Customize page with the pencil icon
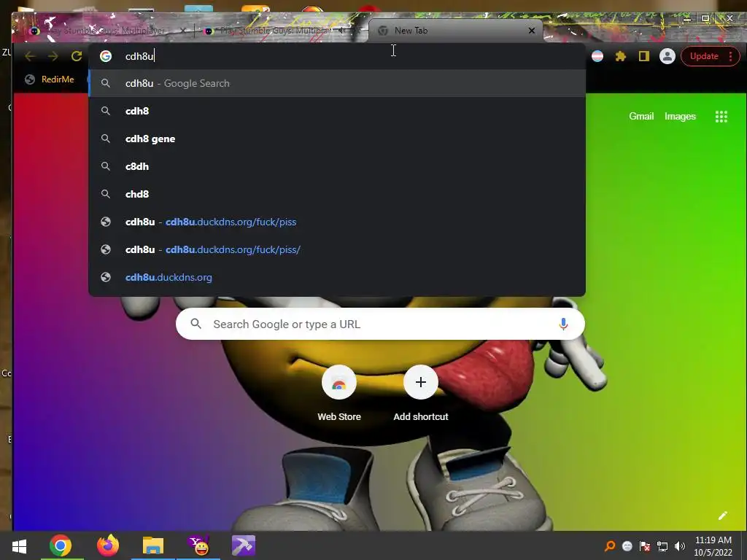Viewport: 747px width, 560px height. tap(723, 516)
